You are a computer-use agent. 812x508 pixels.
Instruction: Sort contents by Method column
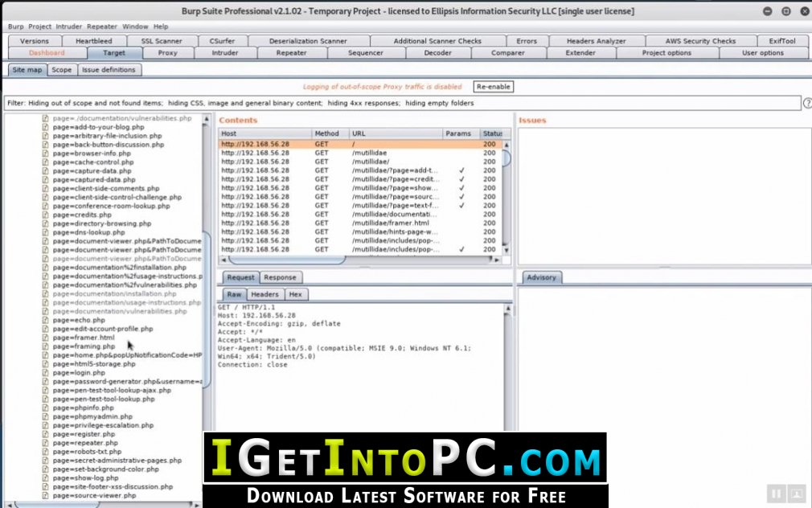pos(330,133)
